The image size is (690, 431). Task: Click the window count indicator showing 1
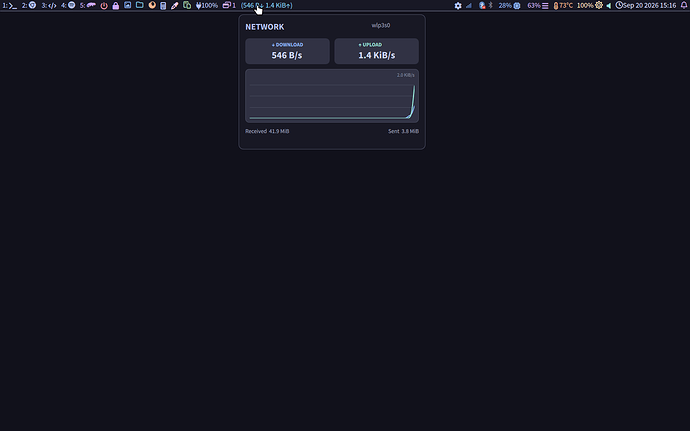click(x=229, y=6)
